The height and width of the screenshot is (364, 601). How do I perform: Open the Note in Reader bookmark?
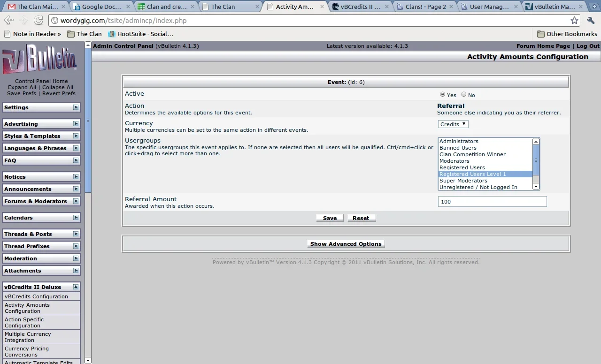(x=32, y=34)
